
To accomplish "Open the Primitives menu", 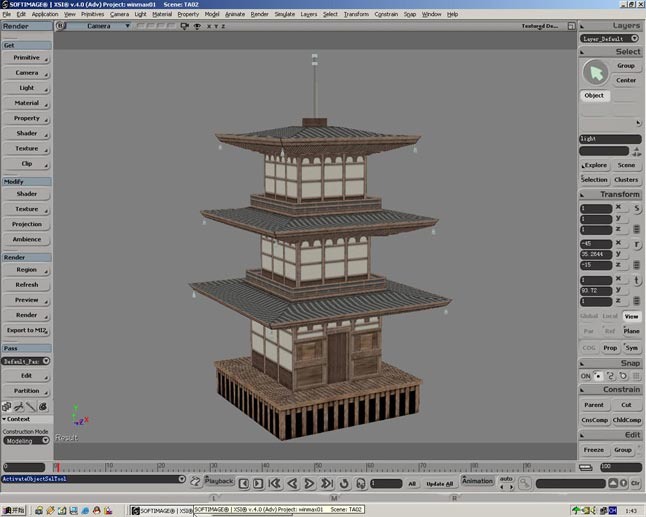I will 92,14.
